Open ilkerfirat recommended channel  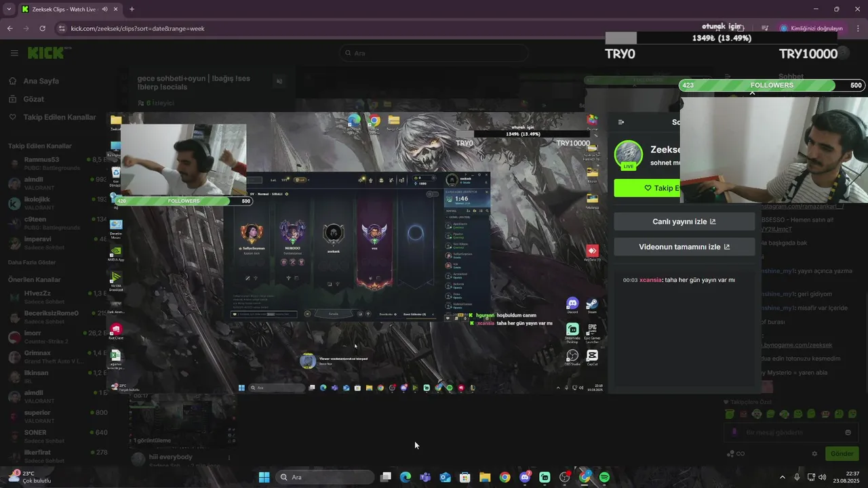58,455
